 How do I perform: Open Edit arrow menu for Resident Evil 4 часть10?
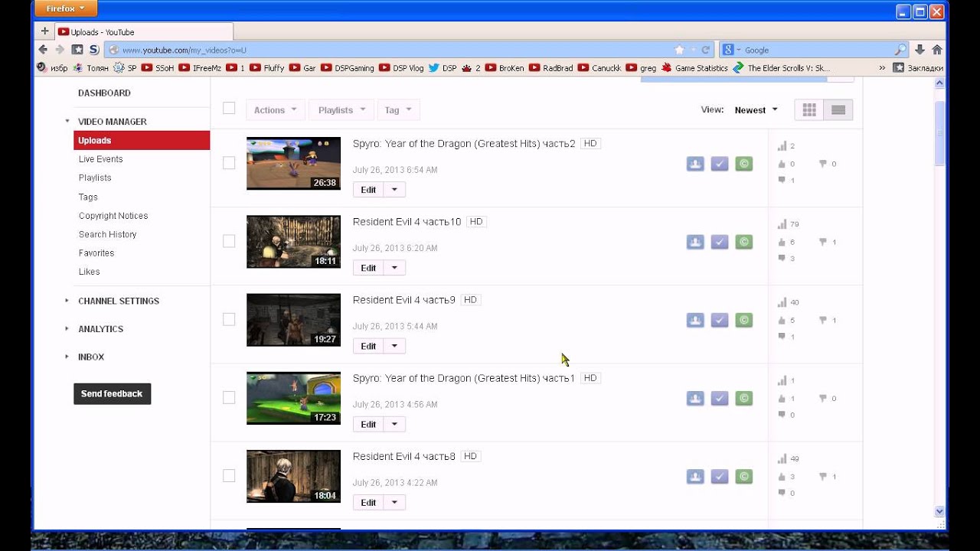pos(394,268)
